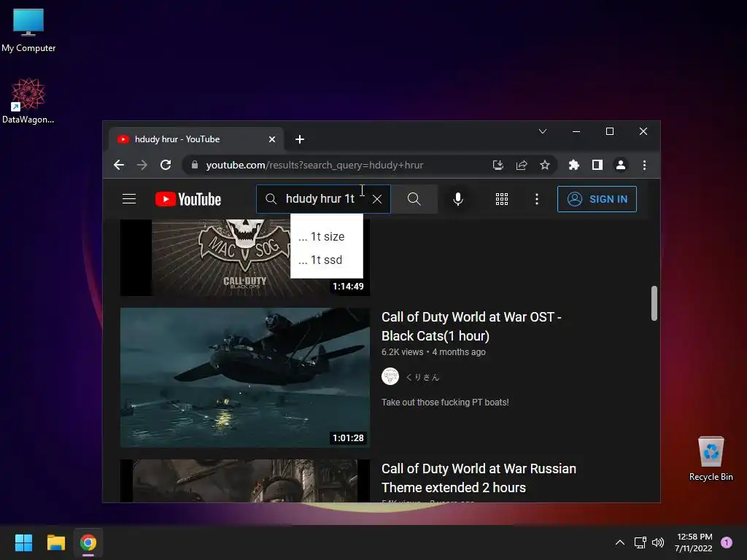Image resolution: width=747 pixels, height=560 pixels.
Task: Open the Chrome profile icon
Action: 620,165
